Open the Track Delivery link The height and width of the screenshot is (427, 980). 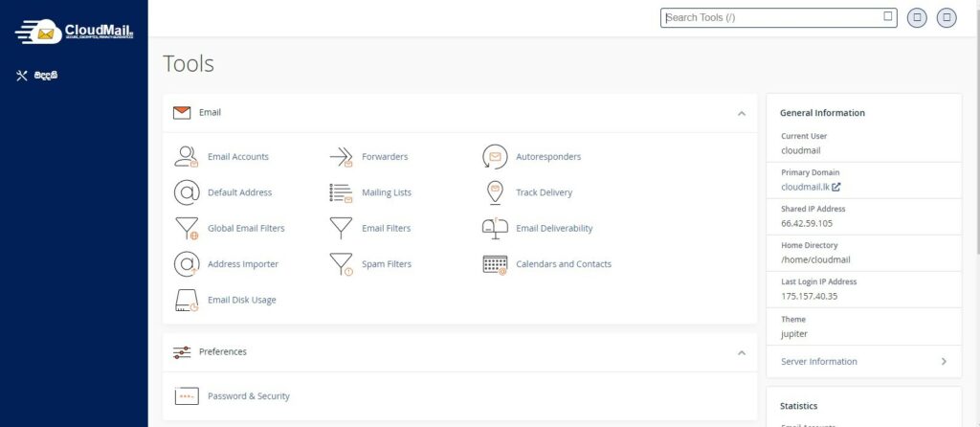coord(544,192)
